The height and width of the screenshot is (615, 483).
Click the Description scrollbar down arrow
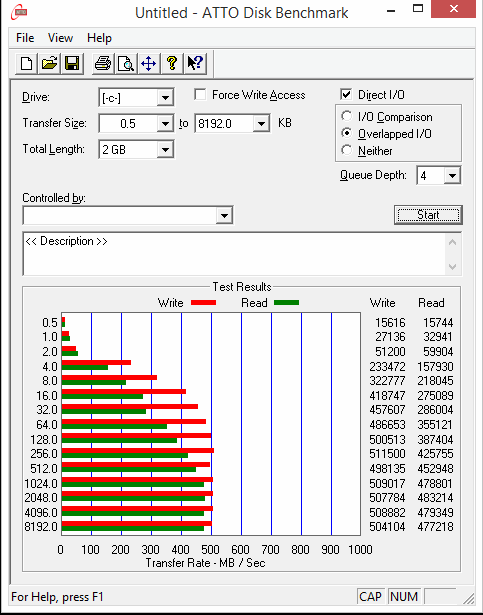coord(452,267)
